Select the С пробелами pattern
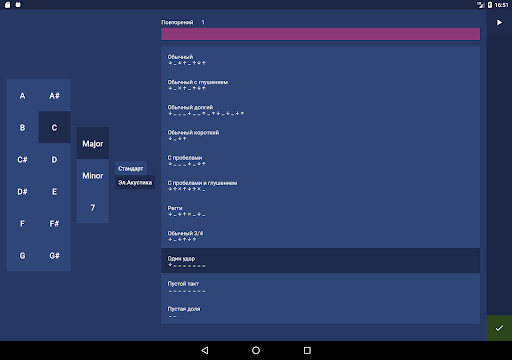Image resolution: width=512 pixels, height=360 pixels. [x=320, y=160]
